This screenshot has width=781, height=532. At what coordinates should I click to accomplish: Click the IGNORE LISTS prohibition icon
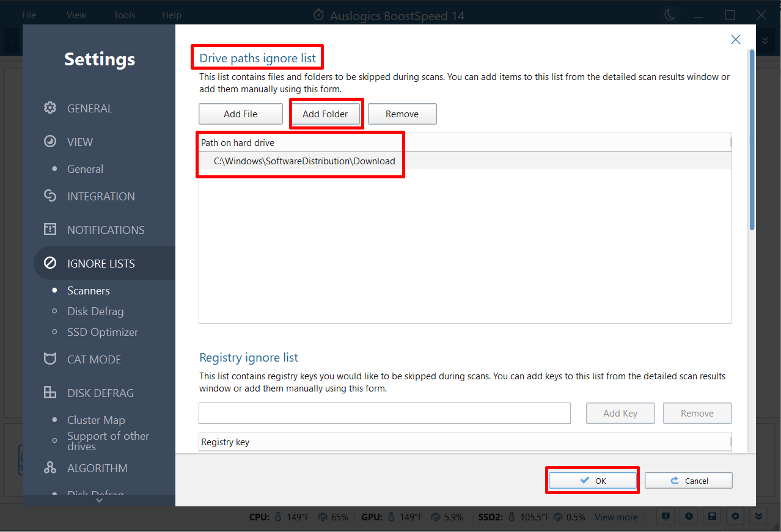point(50,263)
